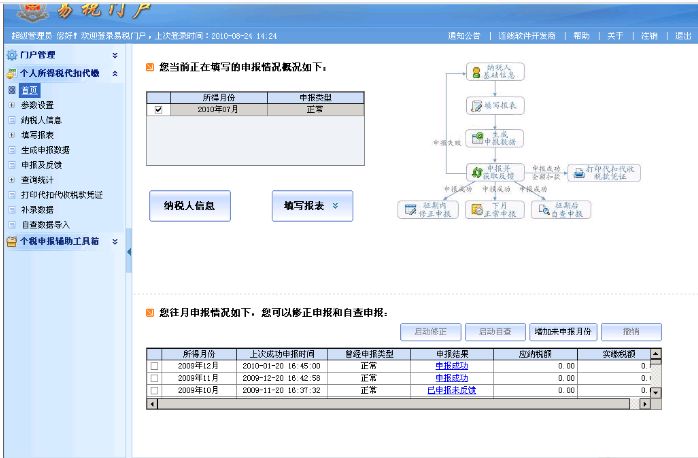This screenshot has height=458, width=698.
Task: Click the 2010-01-20 16:45:00 time cell
Action: click(x=282, y=366)
